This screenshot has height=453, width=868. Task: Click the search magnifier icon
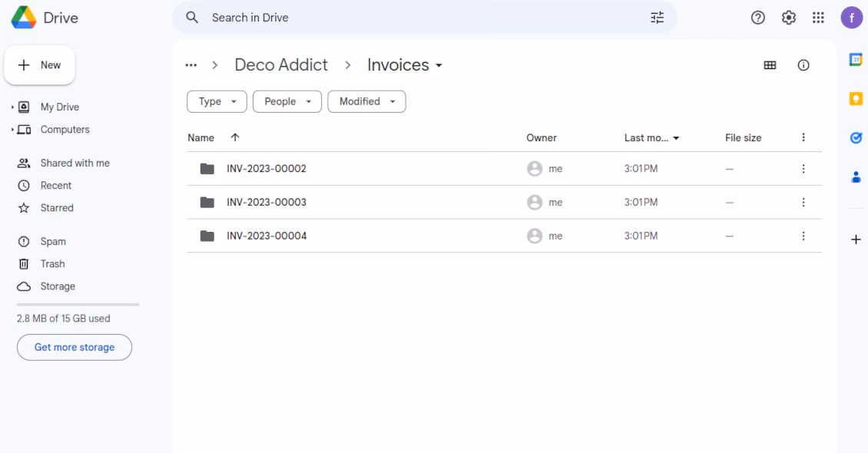click(x=192, y=18)
